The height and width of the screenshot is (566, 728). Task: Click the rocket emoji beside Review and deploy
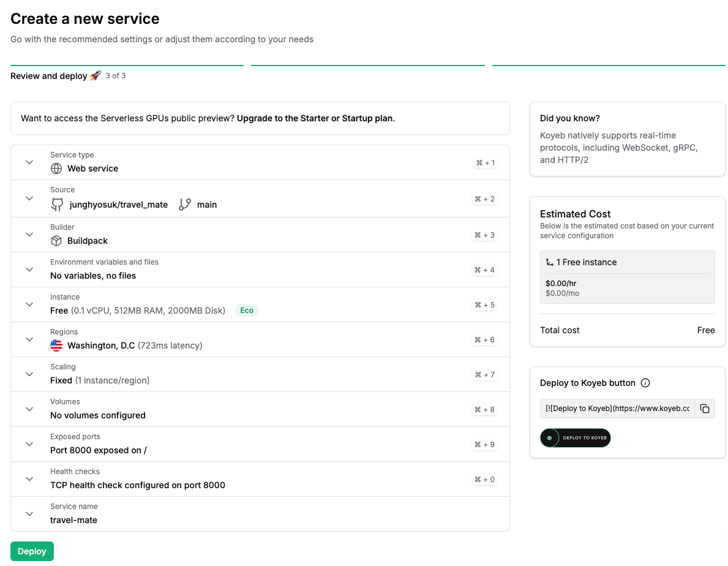(96, 76)
